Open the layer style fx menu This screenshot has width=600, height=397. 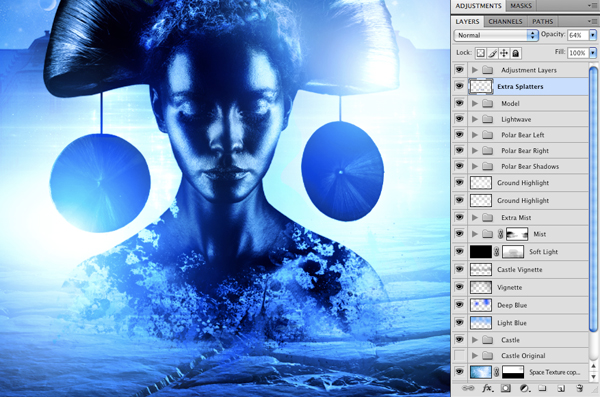pyautogui.click(x=487, y=388)
